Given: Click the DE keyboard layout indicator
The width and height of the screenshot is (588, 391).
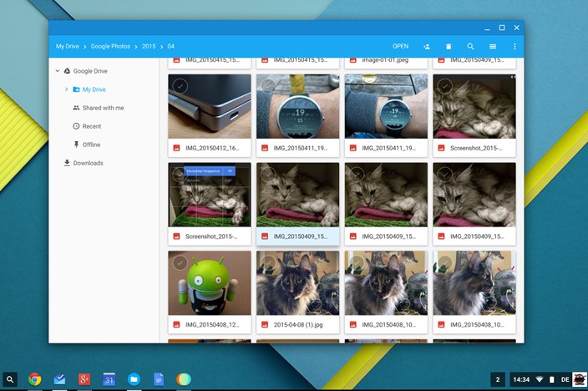Looking at the screenshot, I should coord(565,379).
